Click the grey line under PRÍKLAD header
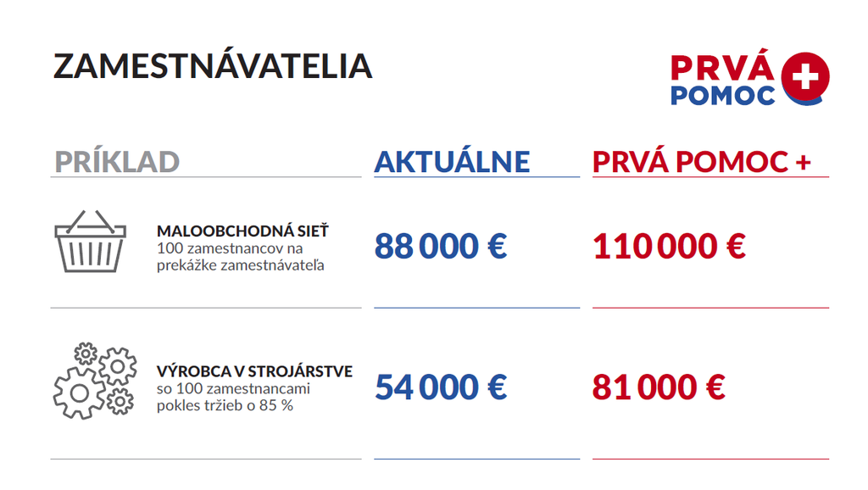868x490 pixels. (x=206, y=177)
